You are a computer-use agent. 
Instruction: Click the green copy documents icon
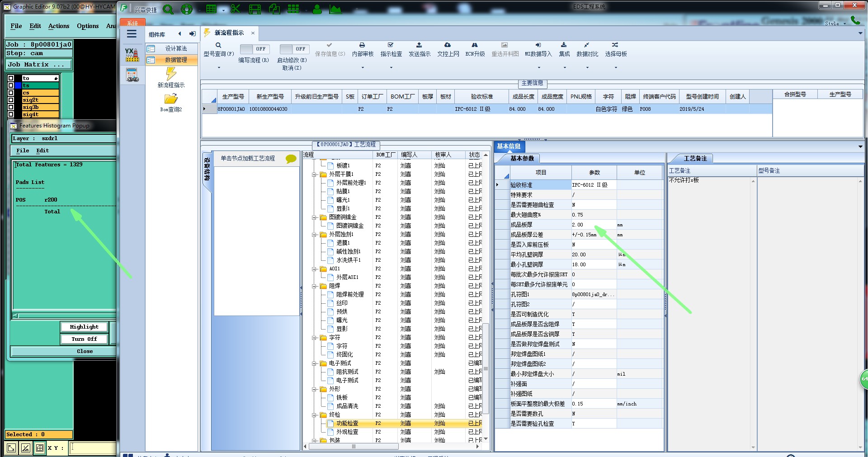pyautogui.click(x=274, y=9)
